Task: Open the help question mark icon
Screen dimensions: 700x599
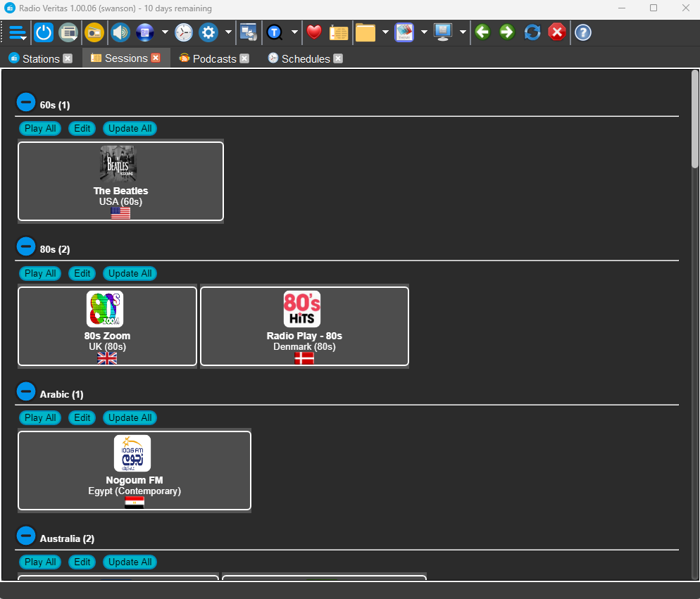Action: pyautogui.click(x=582, y=32)
